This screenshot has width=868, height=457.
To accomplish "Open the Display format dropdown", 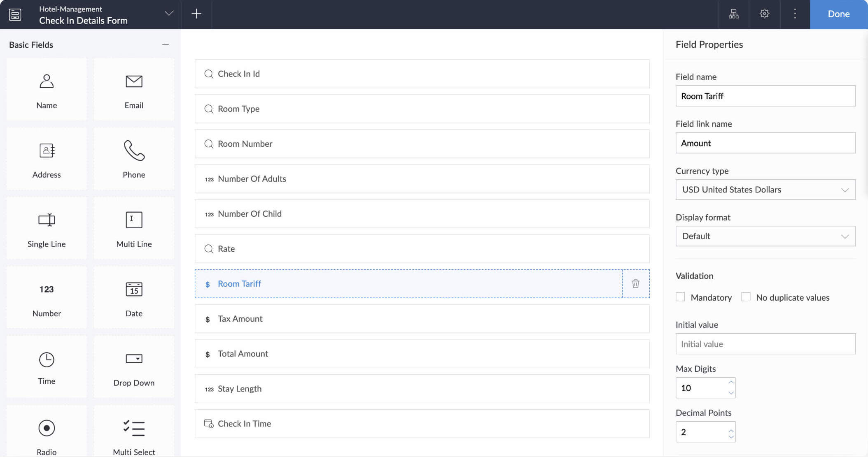I will coord(765,236).
